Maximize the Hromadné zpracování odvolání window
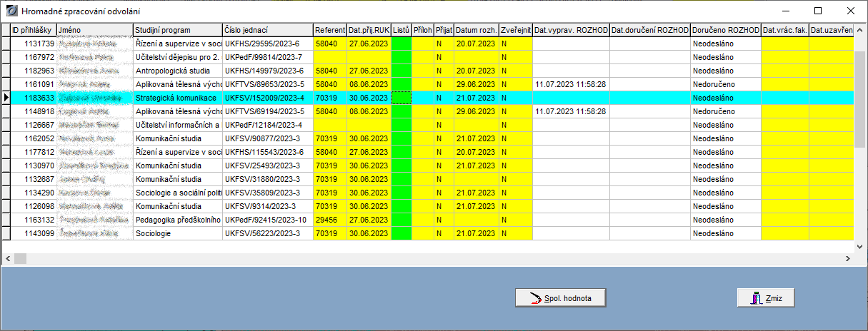This screenshot has height=331, width=868. pos(818,11)
